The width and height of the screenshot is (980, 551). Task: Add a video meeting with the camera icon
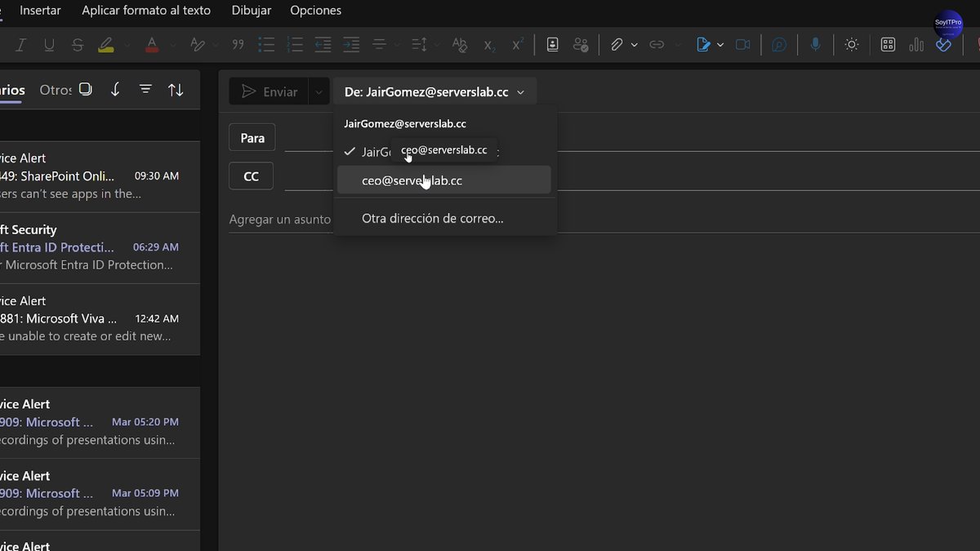[x=742, y=45]
